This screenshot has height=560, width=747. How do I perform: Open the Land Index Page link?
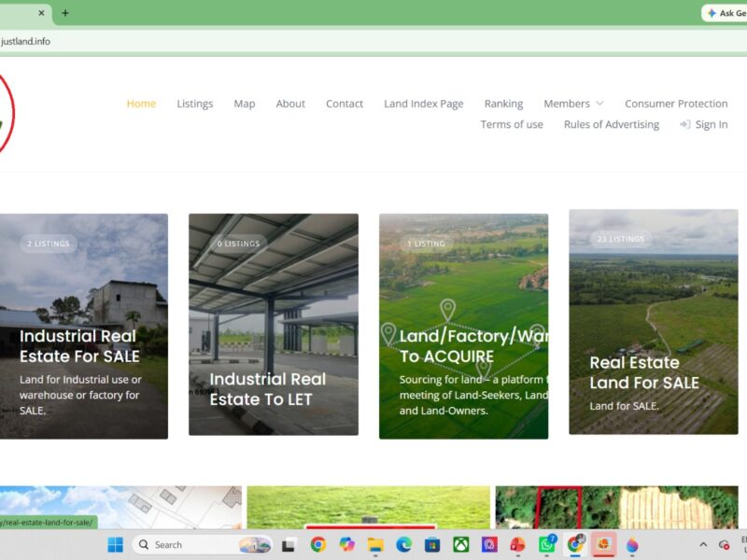[424, 104]
